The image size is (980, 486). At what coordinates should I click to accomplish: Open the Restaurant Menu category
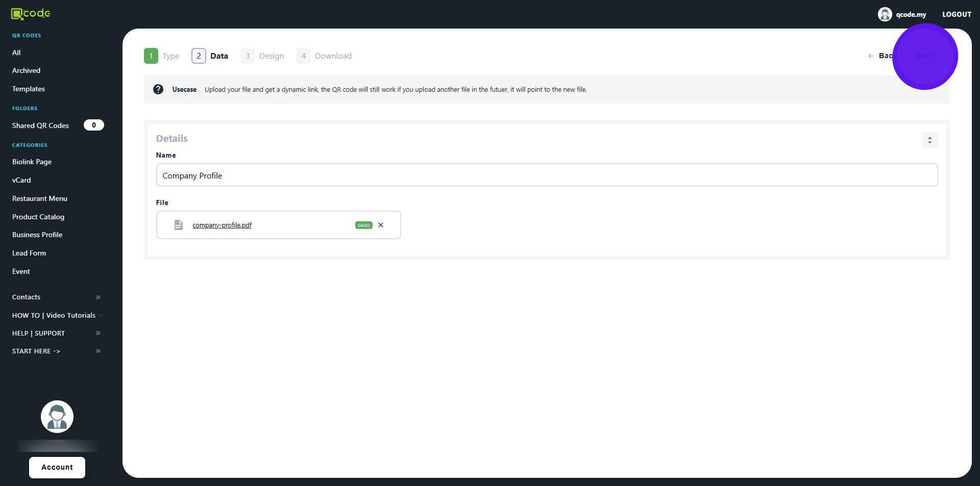click(x=40, y=199)
